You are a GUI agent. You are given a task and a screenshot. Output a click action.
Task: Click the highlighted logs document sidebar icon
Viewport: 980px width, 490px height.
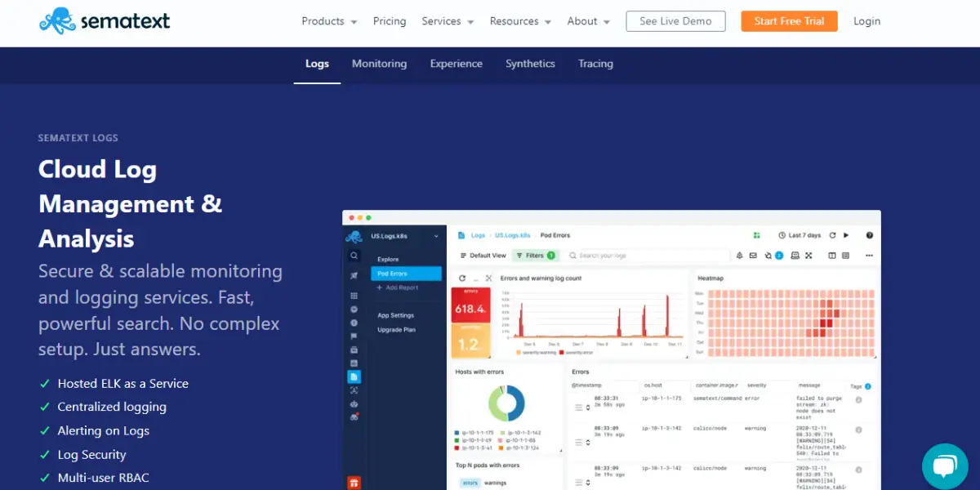pos(354,376)
